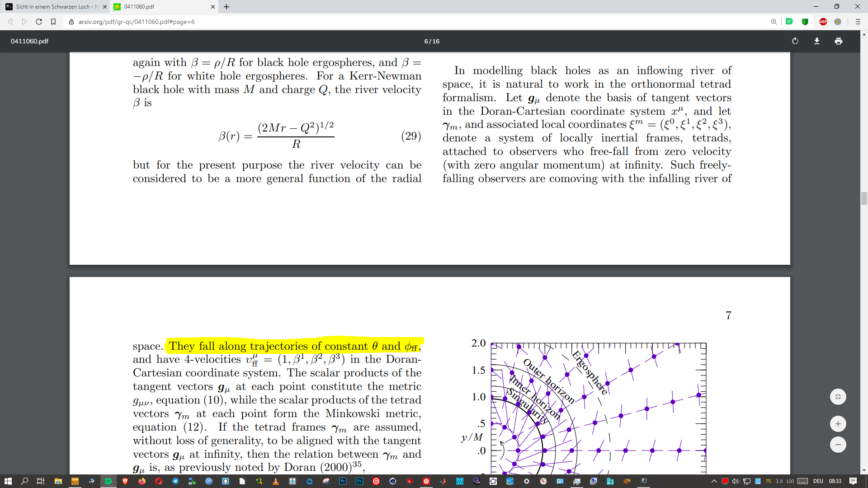Image resolution: width=868 pixels, height=488 pixels.
Task: Click the vertical scrollbar thumb
Action: click(864, 198)
